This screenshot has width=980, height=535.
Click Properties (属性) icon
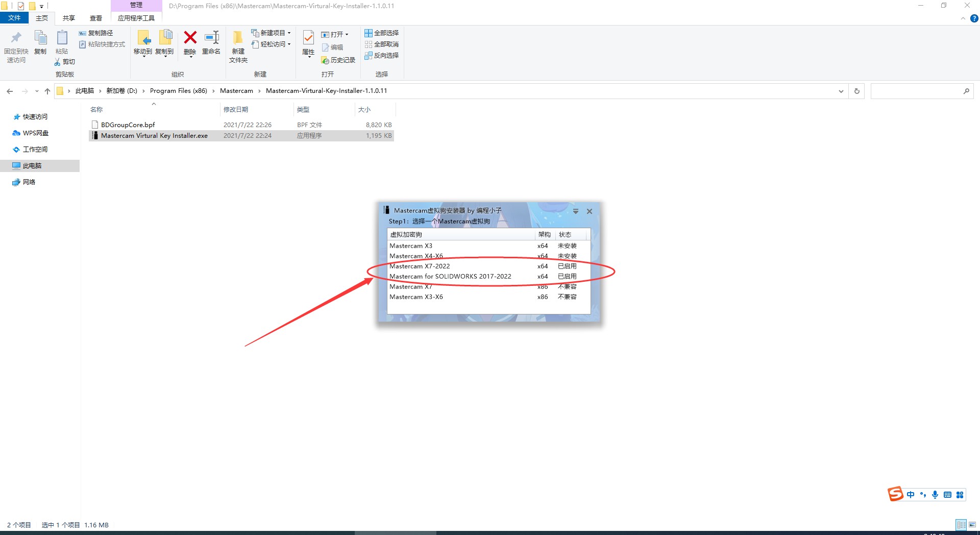point(308,38)
